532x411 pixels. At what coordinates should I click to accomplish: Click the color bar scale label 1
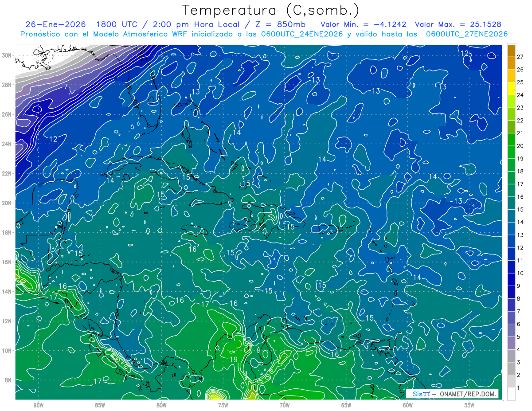[x=519, y=388]
